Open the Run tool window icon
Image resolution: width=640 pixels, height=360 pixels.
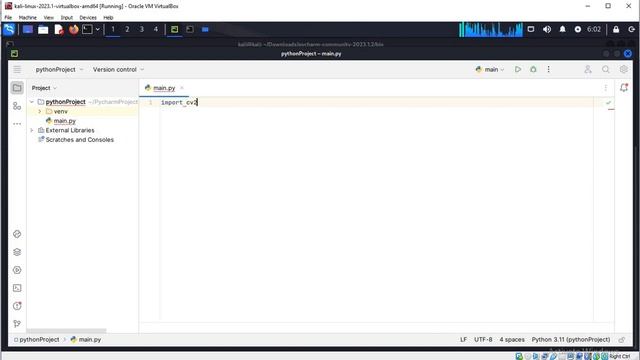(17, 270)
